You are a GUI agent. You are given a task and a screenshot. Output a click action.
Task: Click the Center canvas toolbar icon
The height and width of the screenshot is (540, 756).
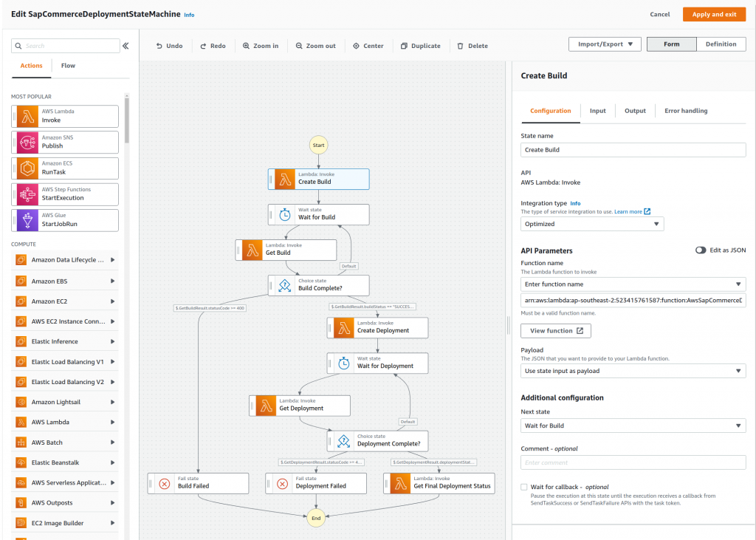[x=368, y=45]
